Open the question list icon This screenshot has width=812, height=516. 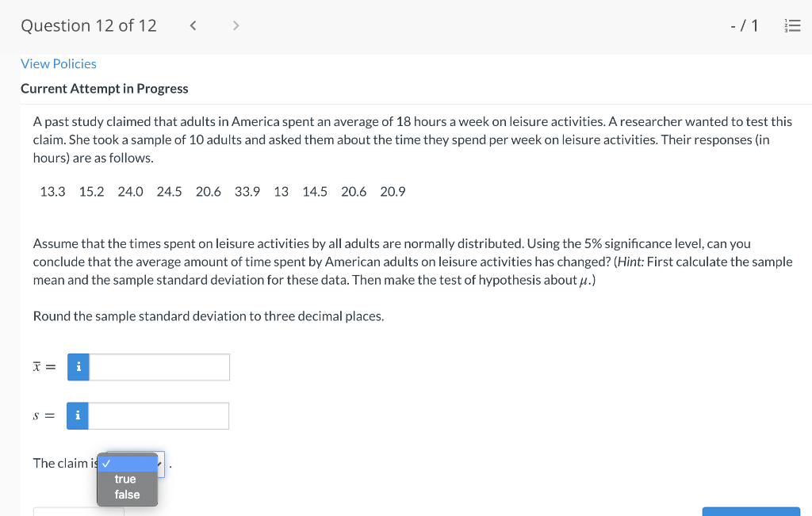(793, 26)
